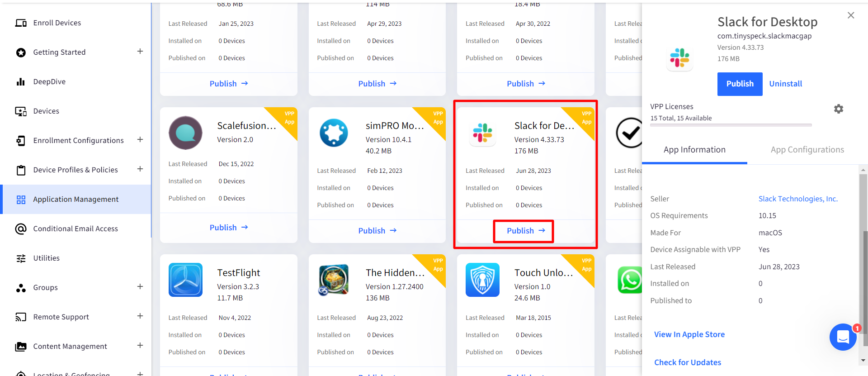Click the Touch Unlock shield app icon
This screenshot has height=376, width=868.
point(482,280)
